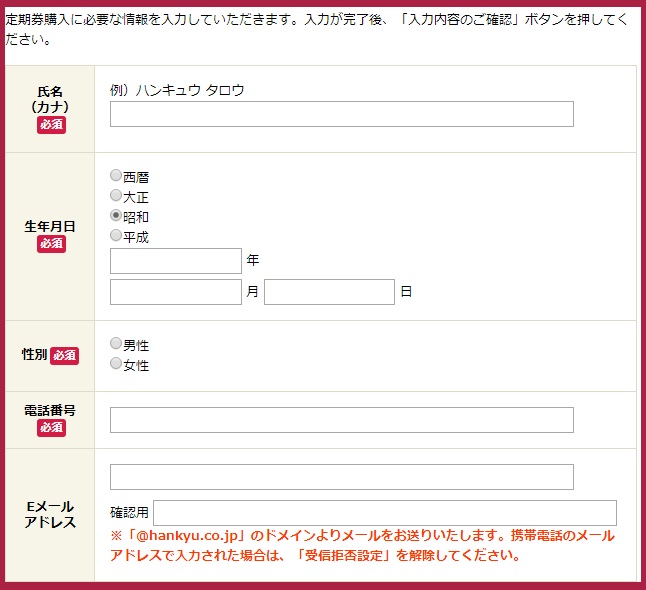Click the orange @hankyu.co.jp domain notice
Screen dimensions: 646x590
[x=363, y=546]
